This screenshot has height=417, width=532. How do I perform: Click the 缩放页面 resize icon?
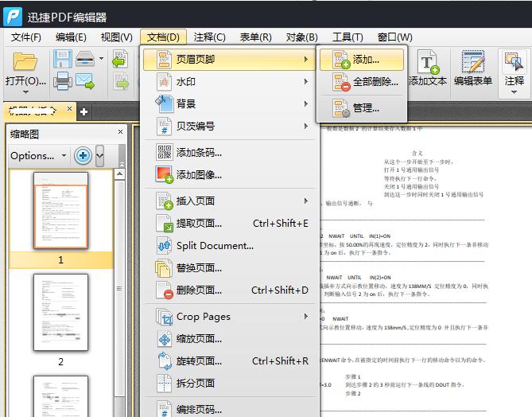point(165,338)
